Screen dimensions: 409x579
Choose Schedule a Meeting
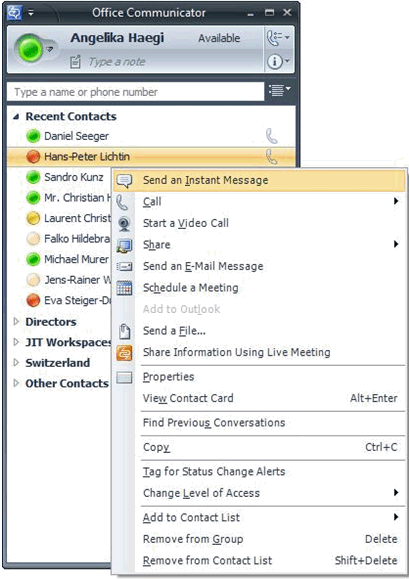point(259,288)
